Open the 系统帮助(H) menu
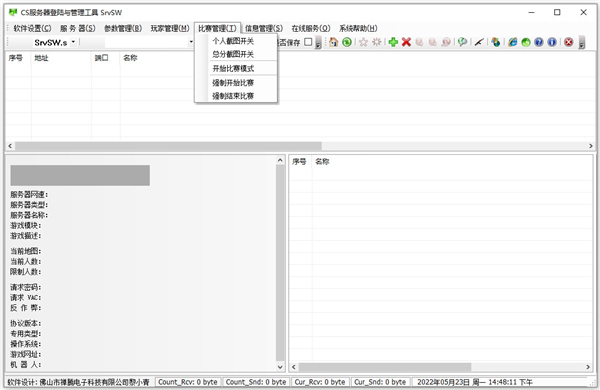 (358, 28)
